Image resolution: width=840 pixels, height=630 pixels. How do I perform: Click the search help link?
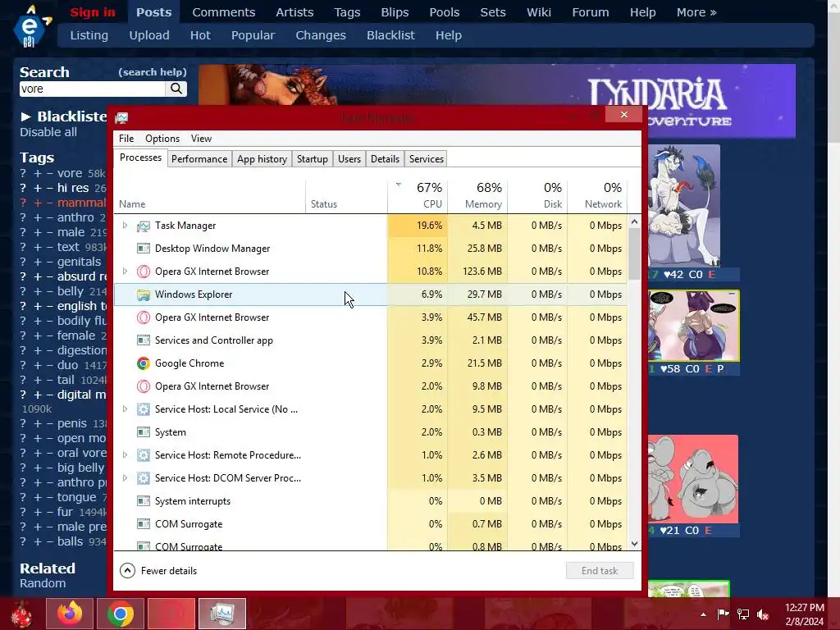tap(153, 72)
